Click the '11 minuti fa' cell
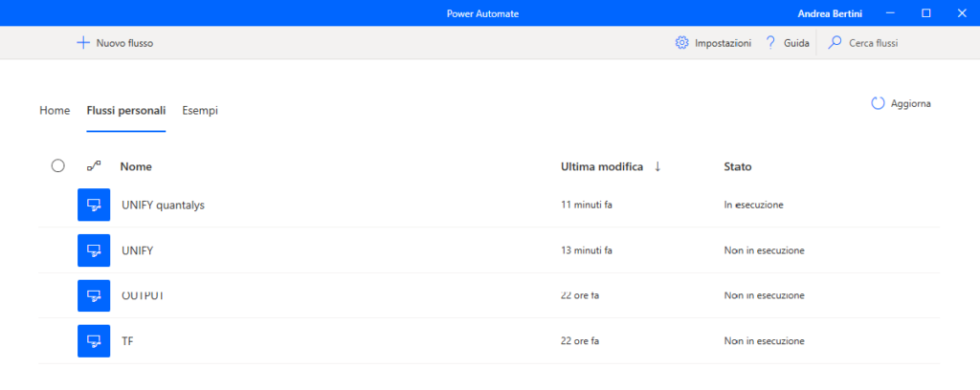Image resolution: width=980 pixels, height=390 pixels. pyautogui.click(x=587, y=205)
